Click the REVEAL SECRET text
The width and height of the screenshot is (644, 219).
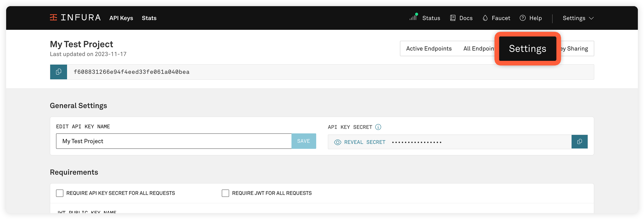364,142
